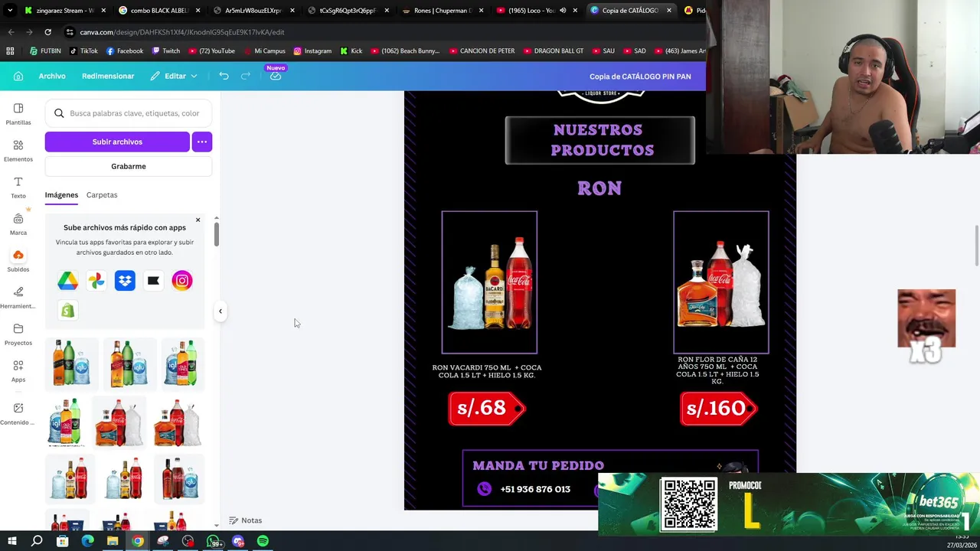
Task: Connect Google Photos app icon
Action: (x=96, y=281)
